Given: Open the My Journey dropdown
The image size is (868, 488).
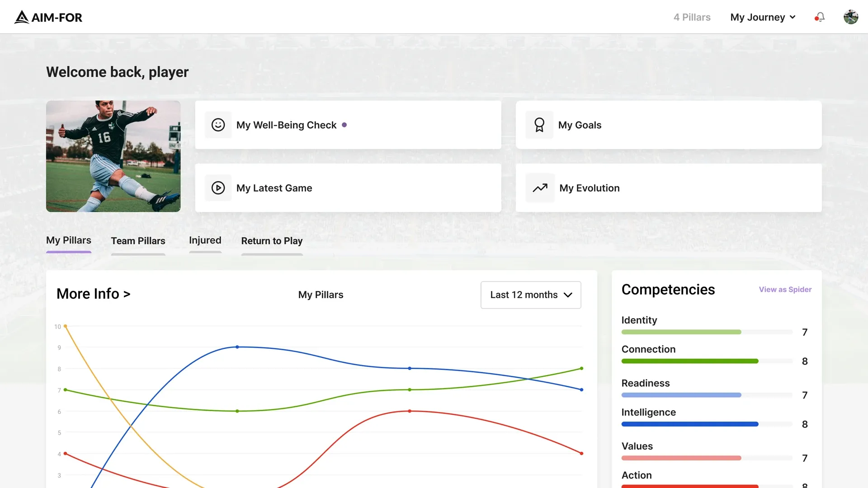Looking at the screenshot, I should click(x=762, y=17).
